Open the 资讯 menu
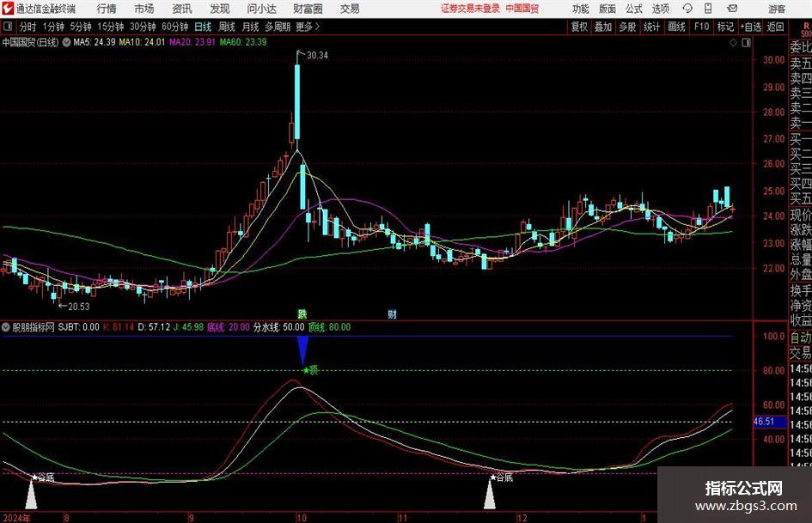 click(182, 9)
